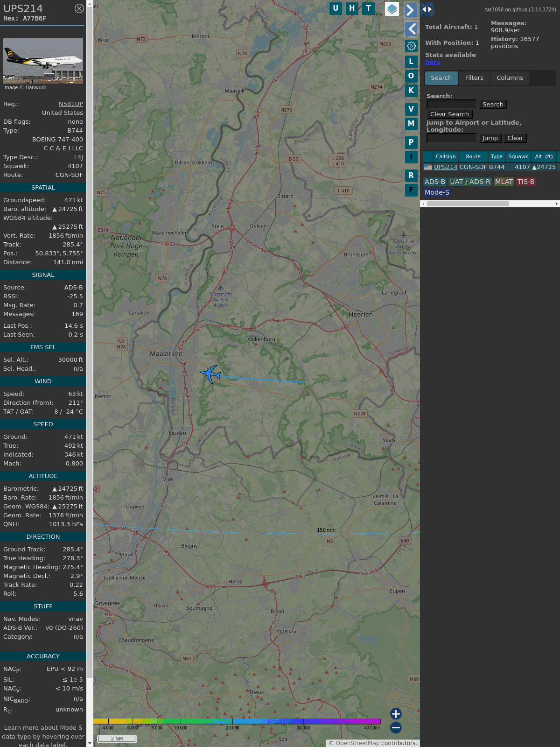
Task: Click the Maastricht Aachen Airport marker
Action: pos(221,288)
